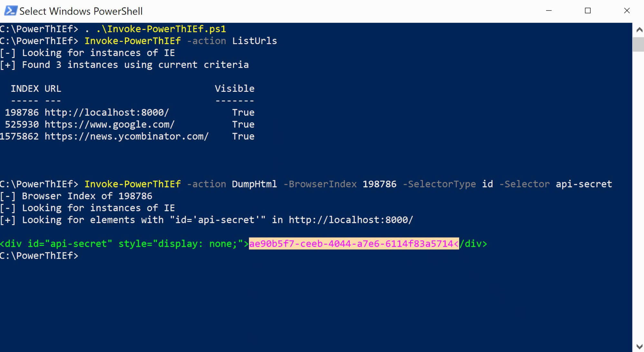Maximize the PowerShell window
This screenshot has width=644, height=352.
point(588,11)
